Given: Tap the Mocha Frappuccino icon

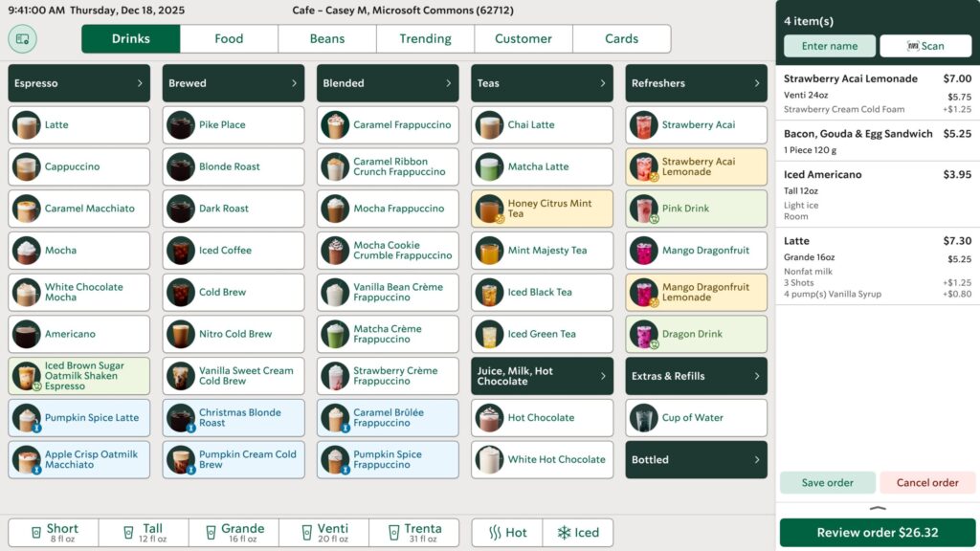Looking at the screenshot, I should [x=335, y=209].
